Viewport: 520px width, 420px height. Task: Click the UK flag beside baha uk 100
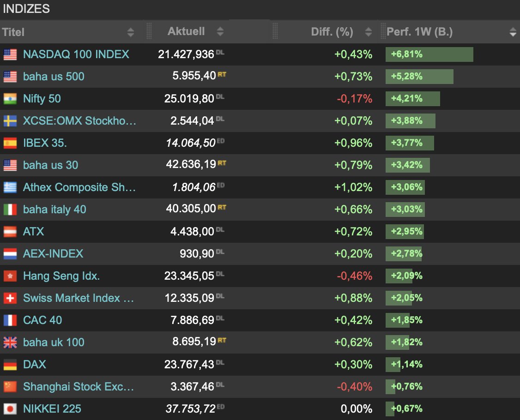10,342
